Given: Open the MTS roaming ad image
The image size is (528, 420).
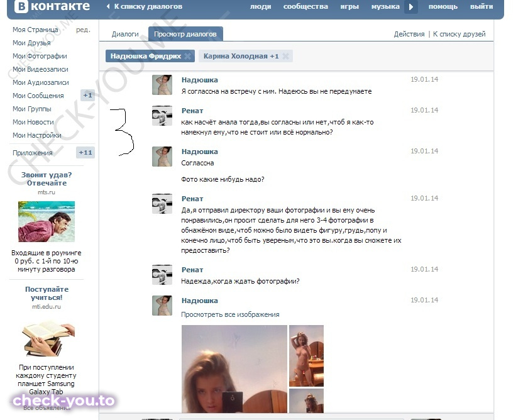Looking at the screenshot, I should click(47, 221).
